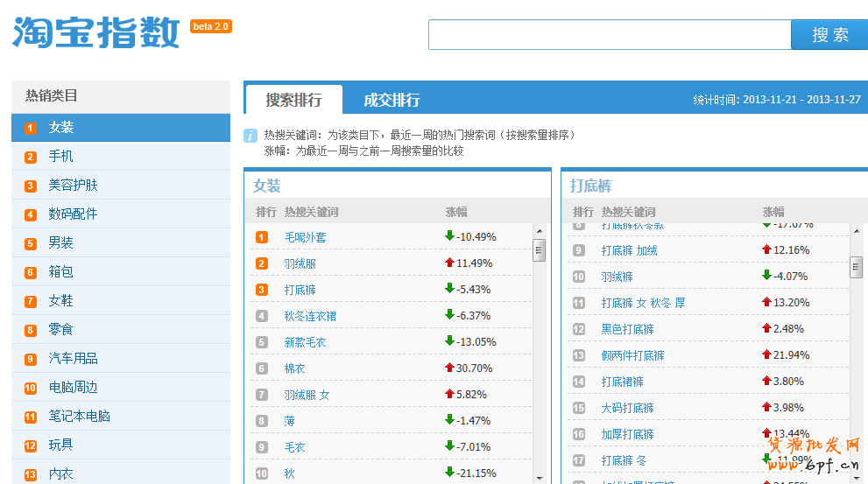Viewport: 868px width, 484px height.
Task: Select 女鞋 category in sidebar
Action: point(121,301)
